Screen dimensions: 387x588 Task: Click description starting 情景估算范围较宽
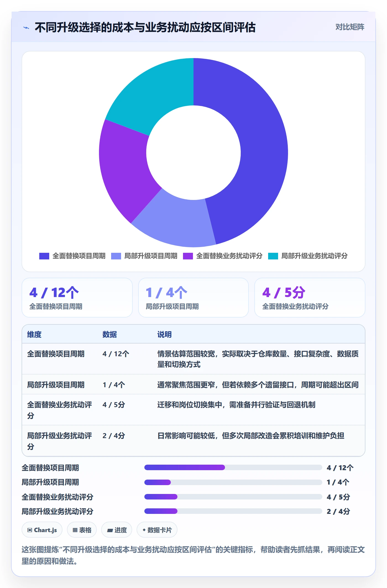(x=258, y=359)
